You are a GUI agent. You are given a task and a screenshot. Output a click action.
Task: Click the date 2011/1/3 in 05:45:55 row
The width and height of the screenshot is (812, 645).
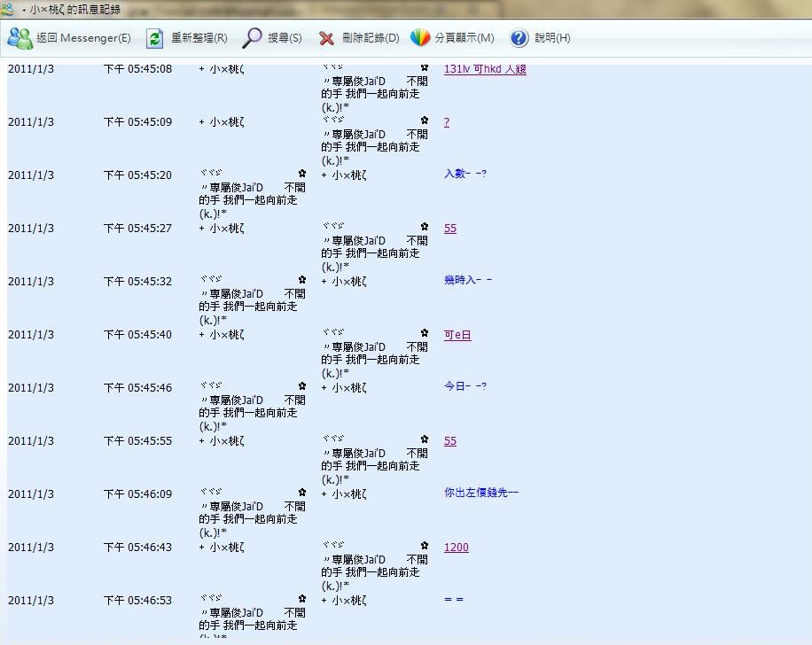[30, 441]
